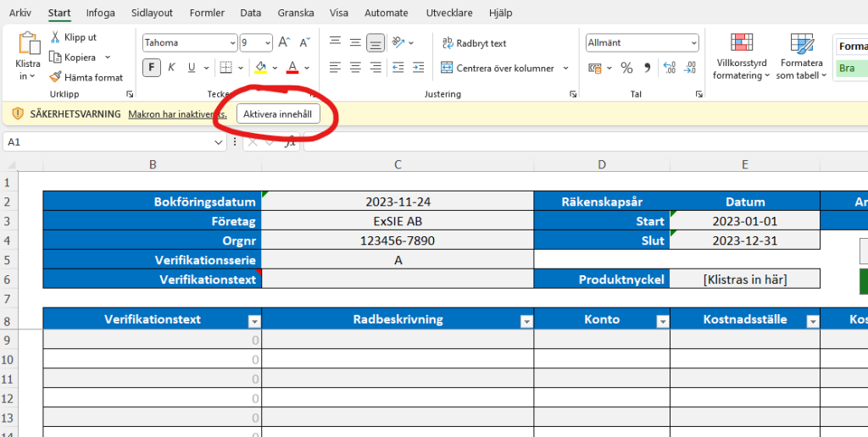Image resolution: width=868 pixels, height=437 pixels.
Task: Switch to the Formler tab
Action: [207, 13]
